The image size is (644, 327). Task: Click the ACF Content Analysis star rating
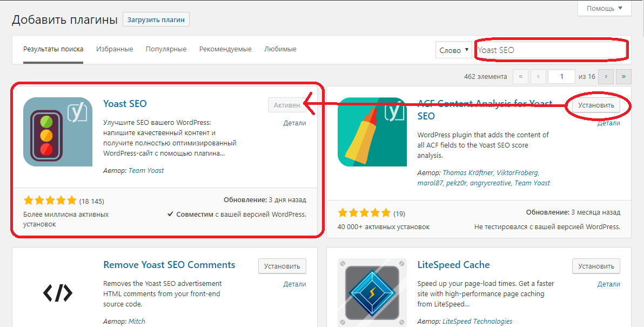tap(364, 213)
